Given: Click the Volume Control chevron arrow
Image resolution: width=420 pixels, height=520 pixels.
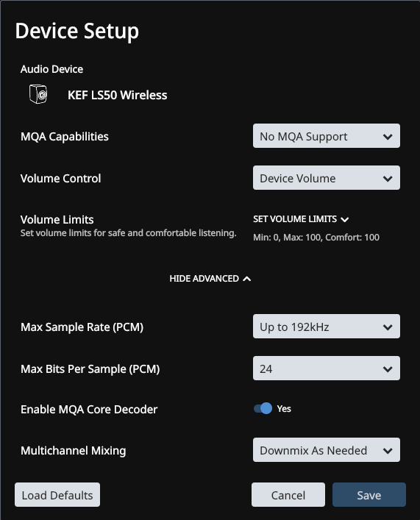Looking at the screenshot, I should pos(388,179).
